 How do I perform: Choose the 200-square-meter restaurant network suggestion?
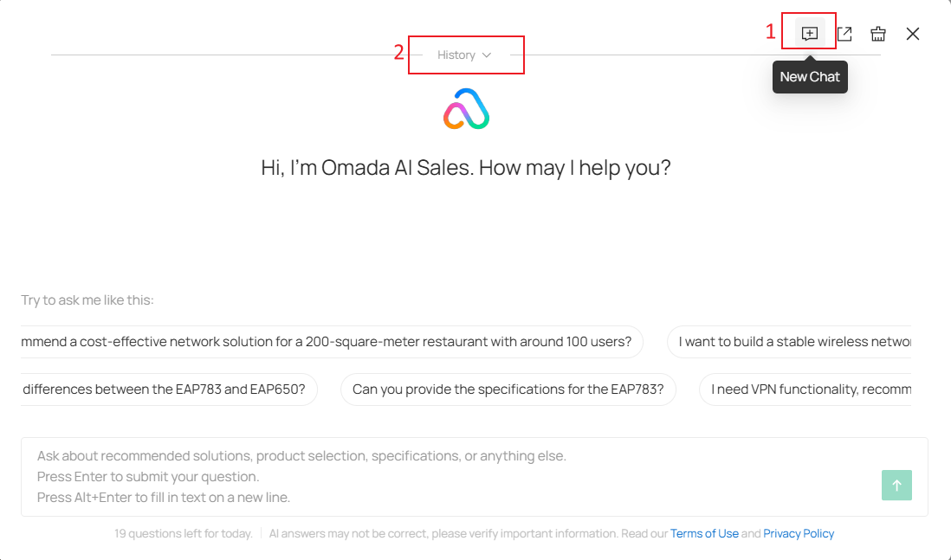point(329,342)
